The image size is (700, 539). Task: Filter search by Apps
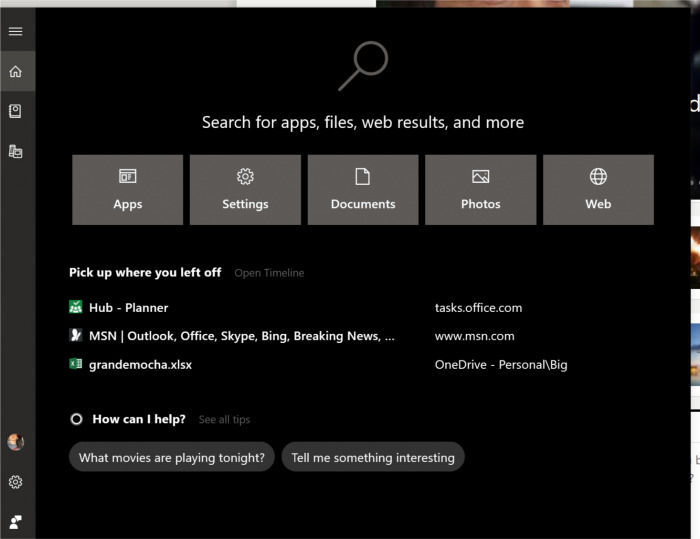pos(127,189)
